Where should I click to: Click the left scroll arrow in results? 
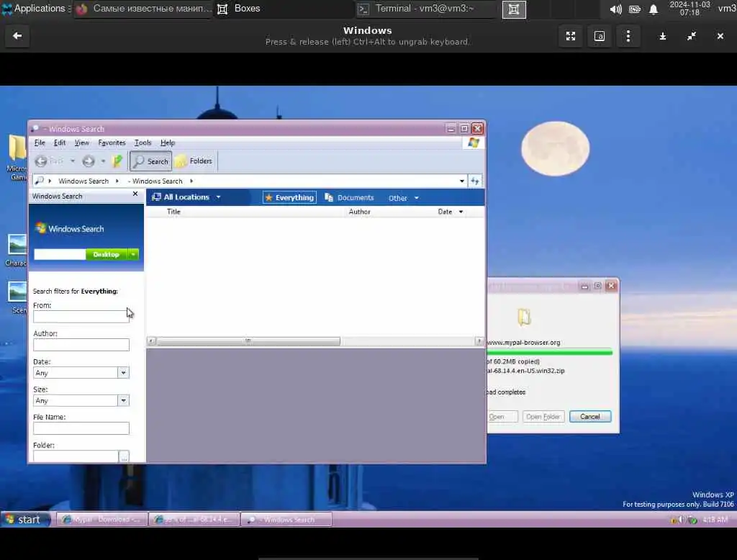click(151, 341)
